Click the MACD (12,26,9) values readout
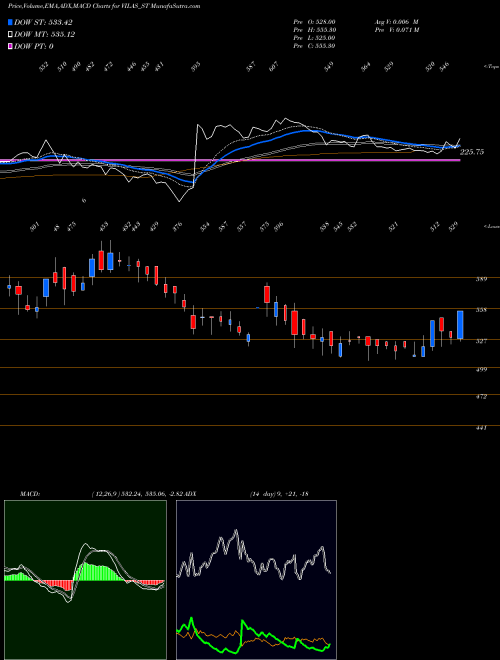The height and width of the screenshot is (660, 500). tap(138, 493)
